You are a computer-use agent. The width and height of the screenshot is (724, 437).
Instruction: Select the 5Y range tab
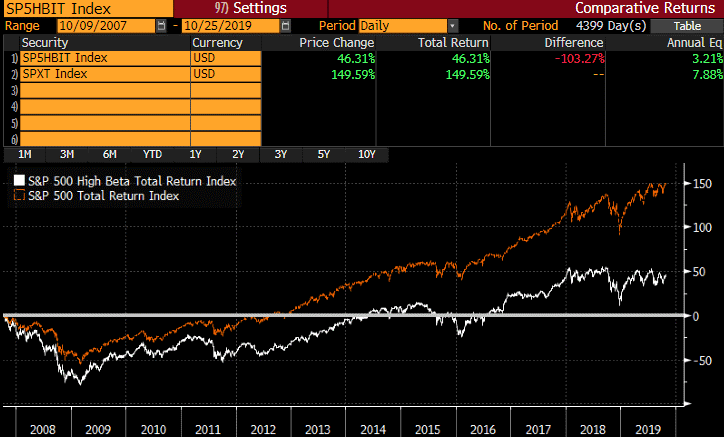(324, 154)
